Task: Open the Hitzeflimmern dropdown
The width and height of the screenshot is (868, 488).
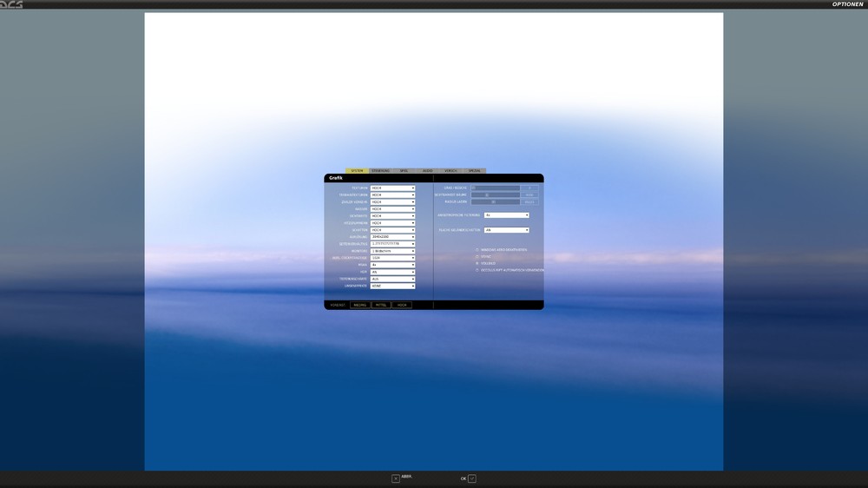Action: point(392,222)
